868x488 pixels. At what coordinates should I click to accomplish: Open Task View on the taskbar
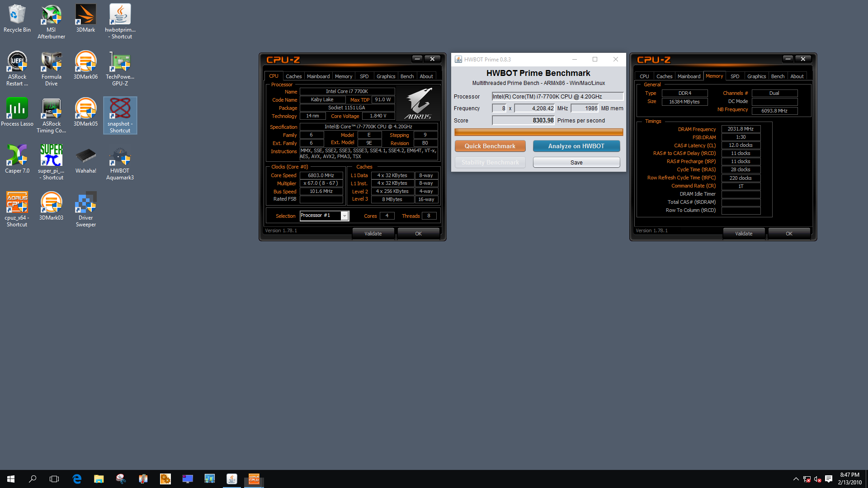pos(54,479)
